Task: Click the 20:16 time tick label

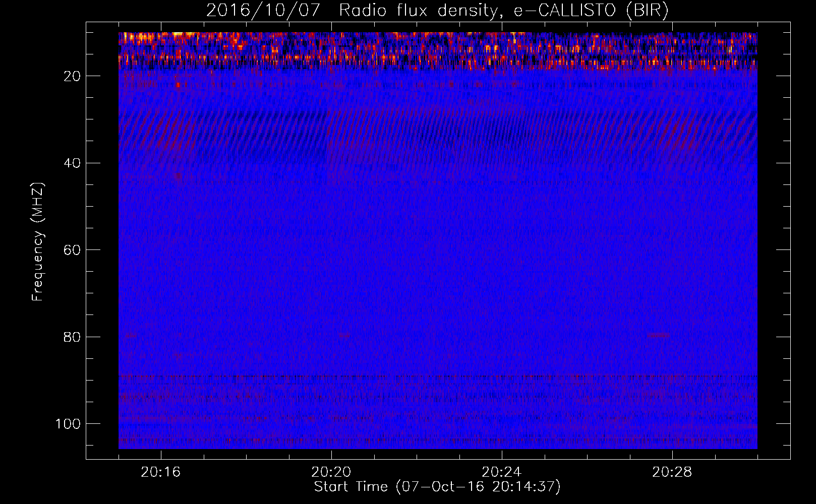Action: (x=161, y=472)
